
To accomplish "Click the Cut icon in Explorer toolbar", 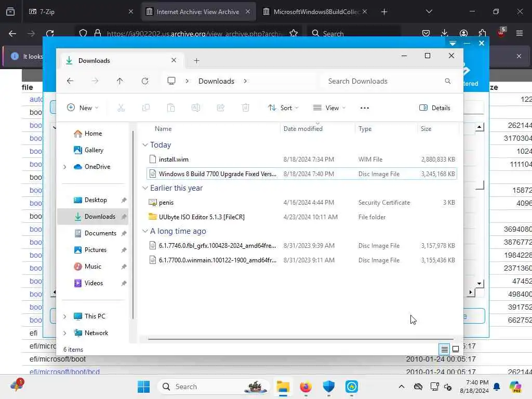I will tap(121, 108).
